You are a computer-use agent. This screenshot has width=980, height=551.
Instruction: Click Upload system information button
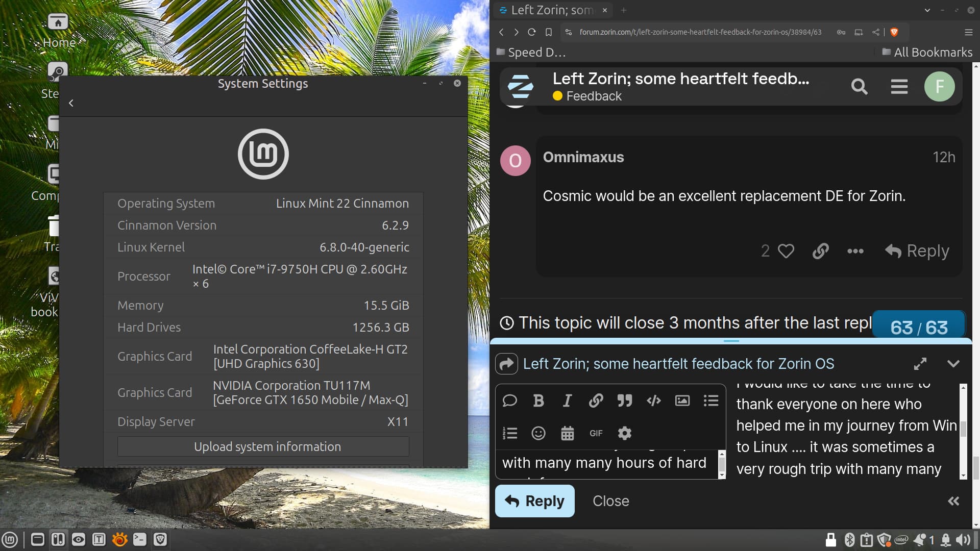tap(263, 446)
